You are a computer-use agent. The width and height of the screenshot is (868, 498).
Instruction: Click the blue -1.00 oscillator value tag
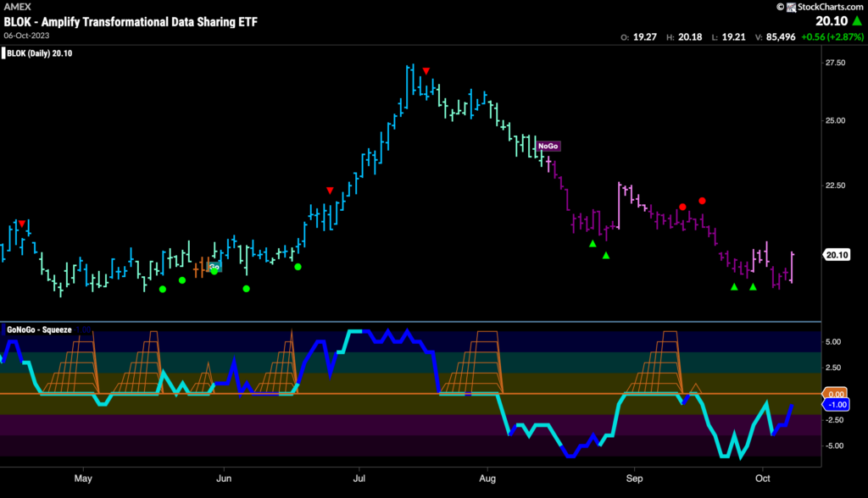(x=836, y=405)
